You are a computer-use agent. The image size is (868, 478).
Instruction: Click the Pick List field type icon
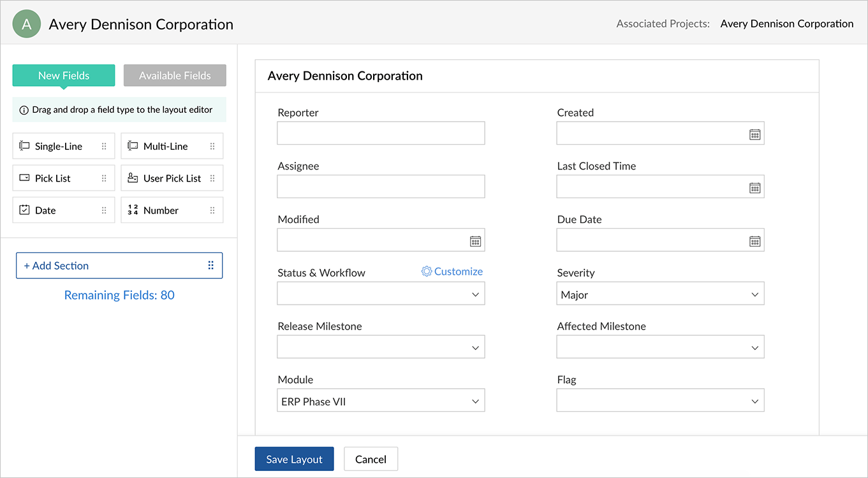click(24, 178)
